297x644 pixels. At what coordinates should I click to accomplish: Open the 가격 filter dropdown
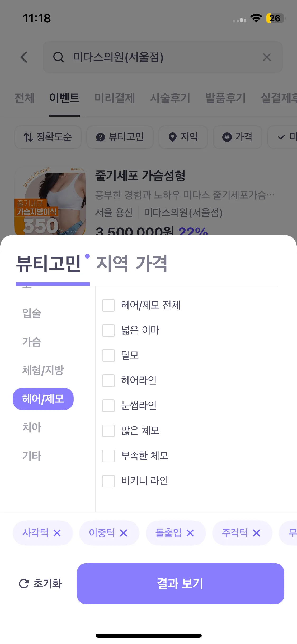coord(237,137)
